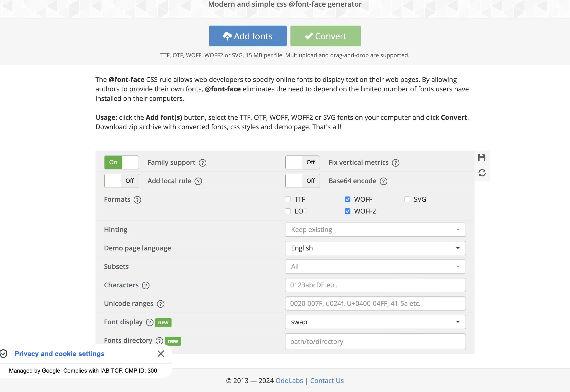
Task: Close the privacy and cookie banner
Action: pos(161,354)
